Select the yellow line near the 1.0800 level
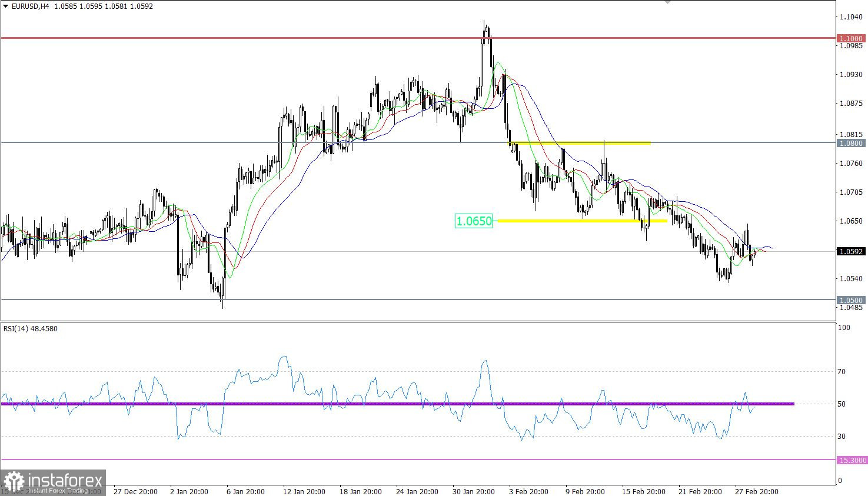 tap(580, 143)
